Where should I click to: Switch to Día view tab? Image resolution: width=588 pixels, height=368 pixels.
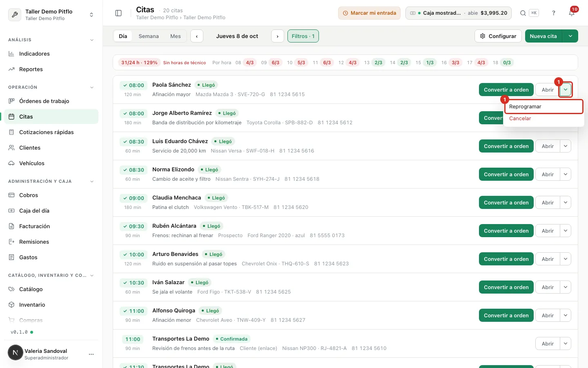pyautogui.click(x=123, y=36)
